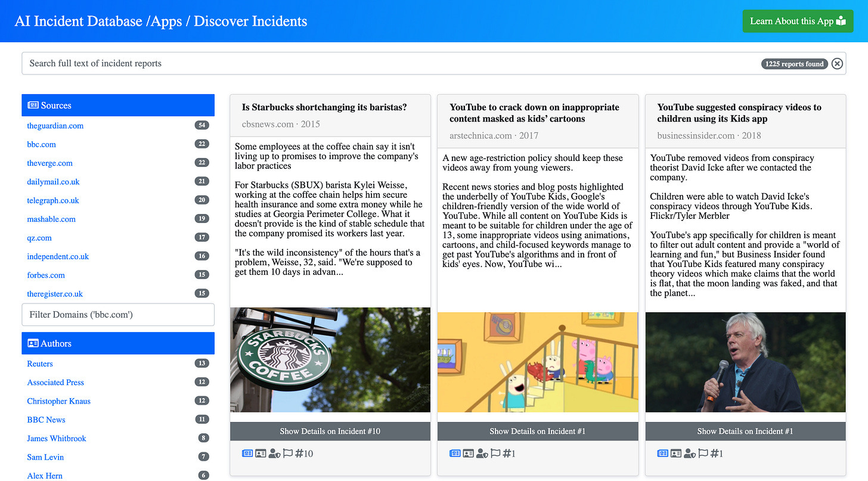Click the Filter Domains input box
Viewport: 868px width, 481px height.
[x=118, y=314]
